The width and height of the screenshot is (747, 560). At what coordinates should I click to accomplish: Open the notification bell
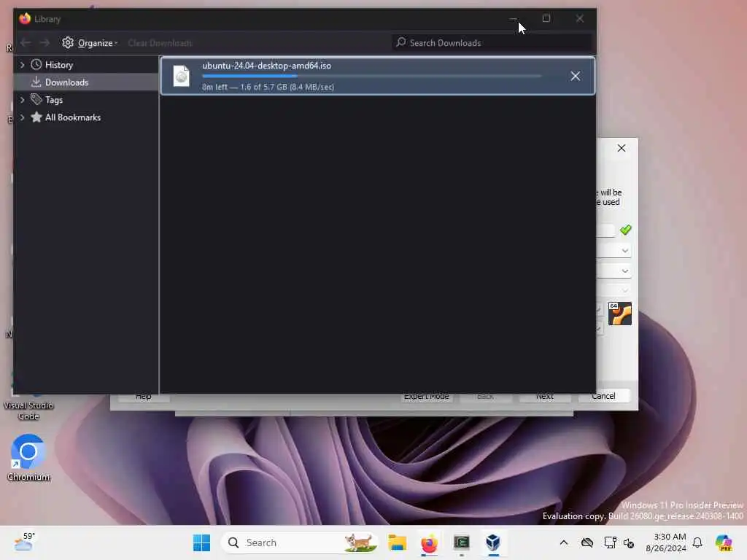[x=697, y=542]
